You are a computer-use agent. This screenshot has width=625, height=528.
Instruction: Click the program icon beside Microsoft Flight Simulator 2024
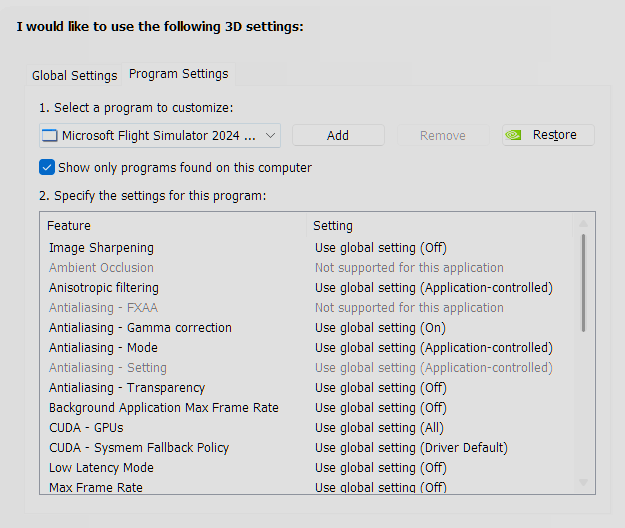point(50,135)
